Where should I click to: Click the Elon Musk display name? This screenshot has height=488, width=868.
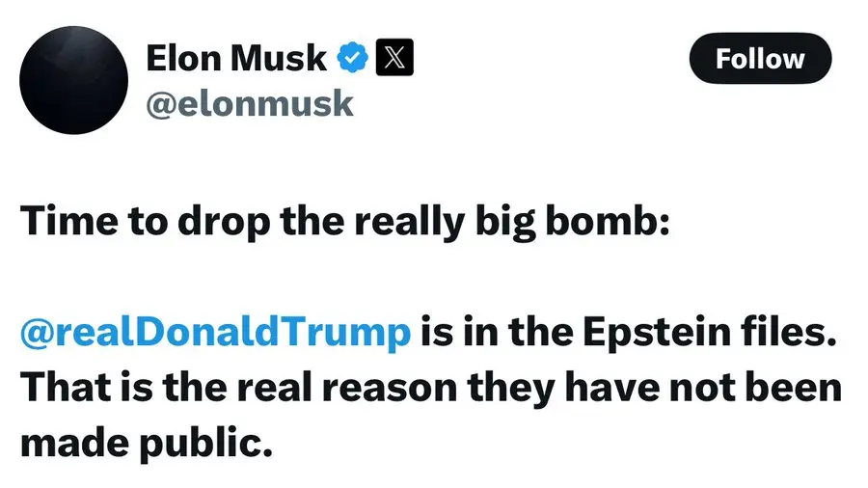[x=236, y=59]
